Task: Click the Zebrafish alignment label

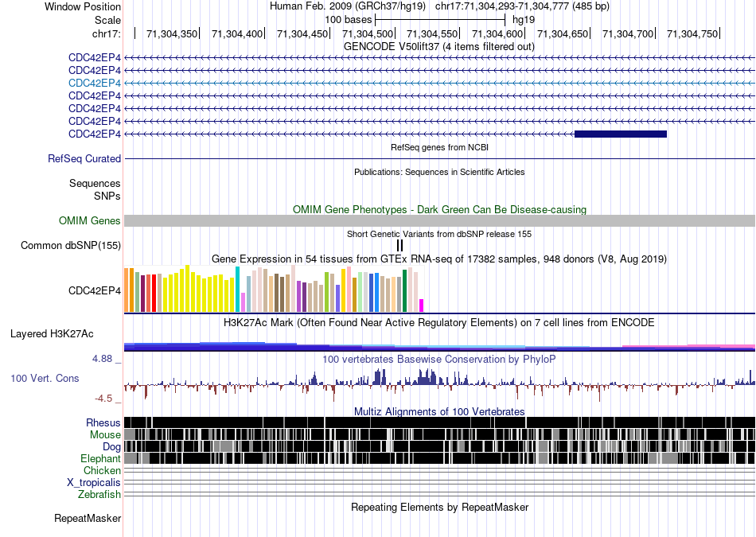Action: point(99,495)
